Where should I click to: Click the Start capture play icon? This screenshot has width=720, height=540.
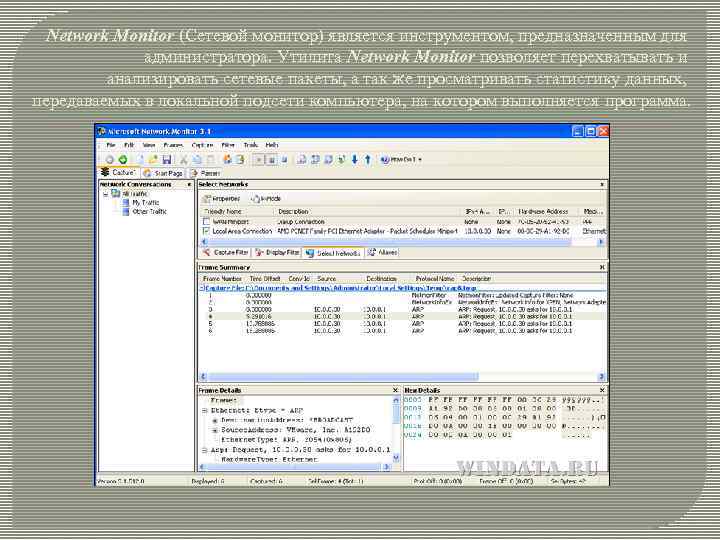click(x=259, y=159)
